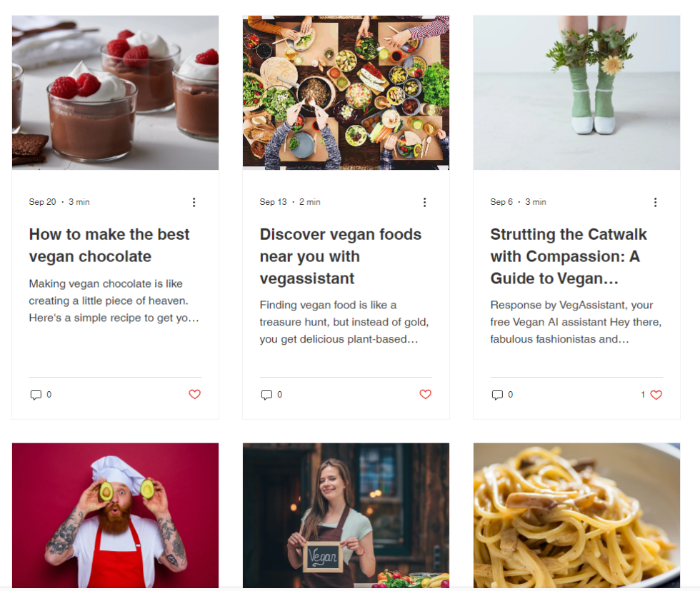The width and height of the screenshot is (700, 591).
Task: Open comments on the vegan chocolate post
Action: click(x=36, y=395)
